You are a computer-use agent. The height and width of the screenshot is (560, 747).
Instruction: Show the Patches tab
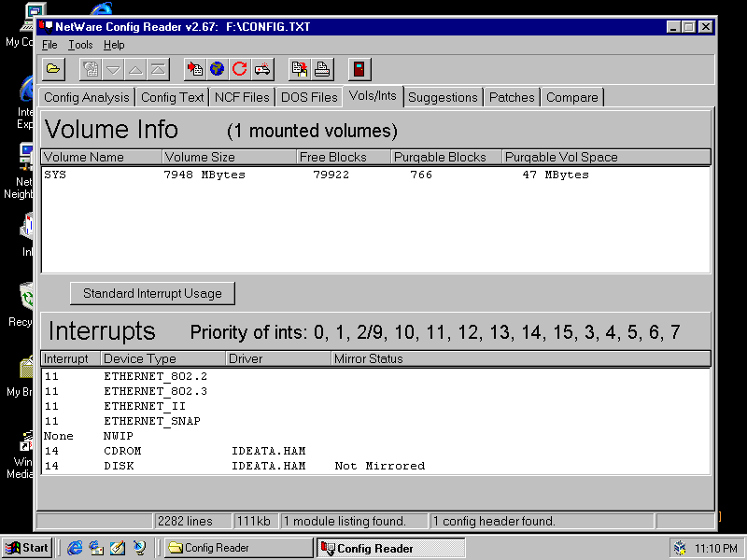coord(512,97)
